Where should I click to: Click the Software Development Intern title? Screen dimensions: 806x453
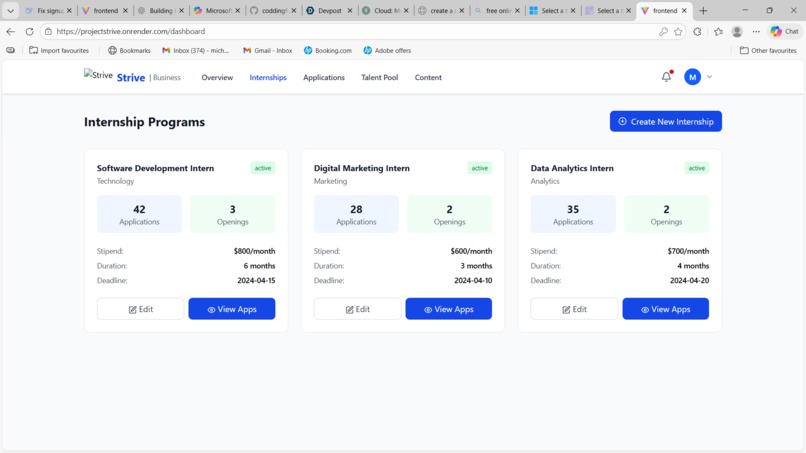click(155, 168)
